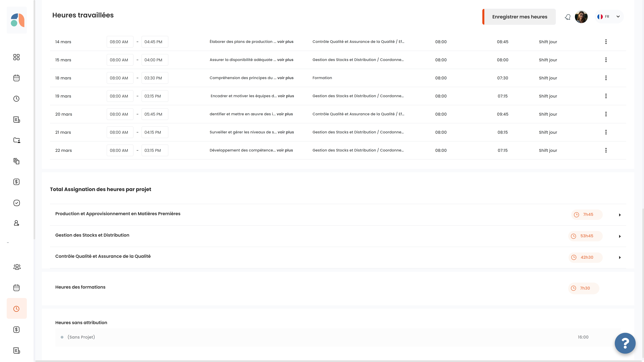Edit end time 03:30 PM field
Viewport: 644px width, 362px height.
coord(155,78)
